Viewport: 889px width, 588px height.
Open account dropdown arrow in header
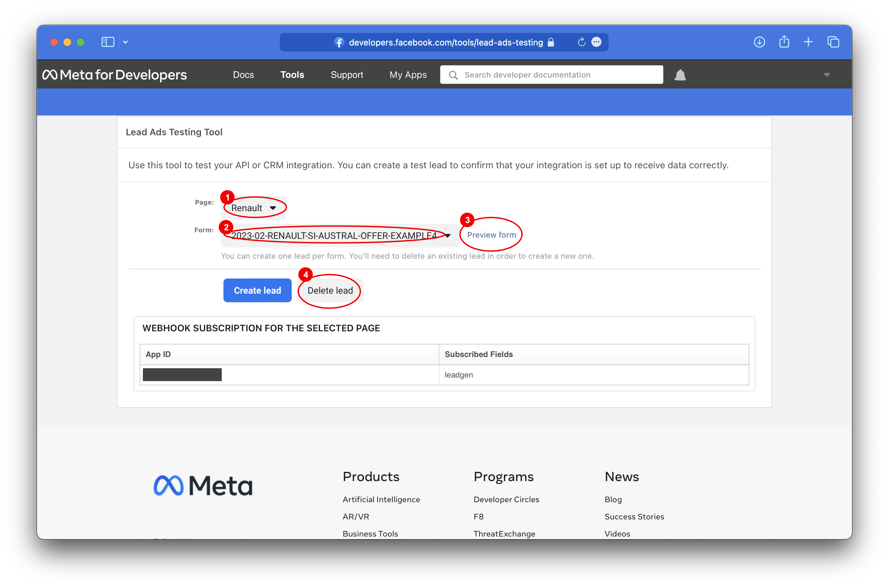827,75
